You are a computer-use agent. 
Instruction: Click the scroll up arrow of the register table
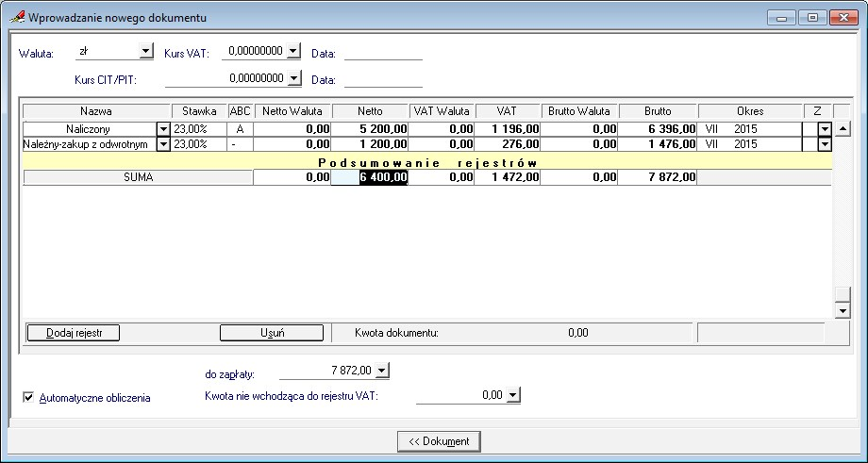click(843, 128)
